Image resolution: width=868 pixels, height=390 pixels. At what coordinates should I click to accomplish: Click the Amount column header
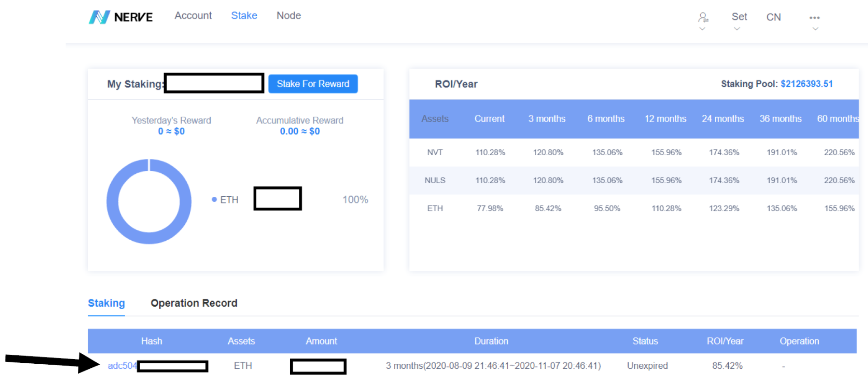321,341
